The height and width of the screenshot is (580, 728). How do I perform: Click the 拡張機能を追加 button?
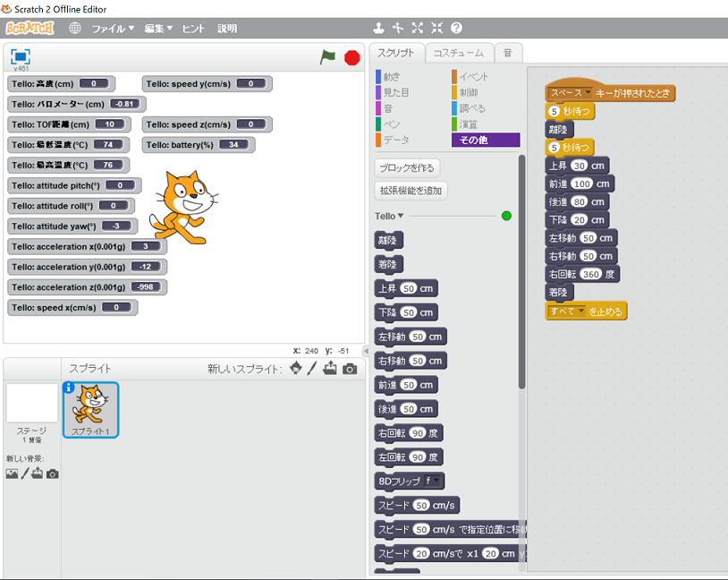411,191
